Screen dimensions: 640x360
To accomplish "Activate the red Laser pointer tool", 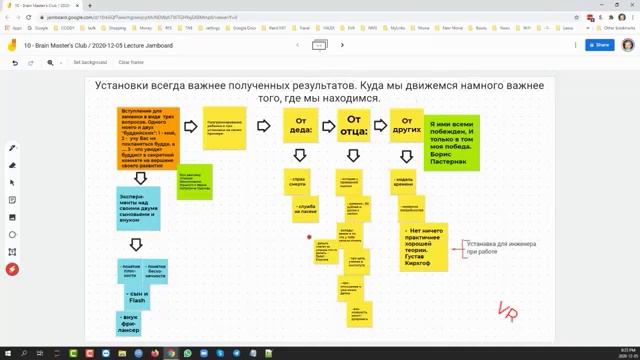I will coord(12,269).
